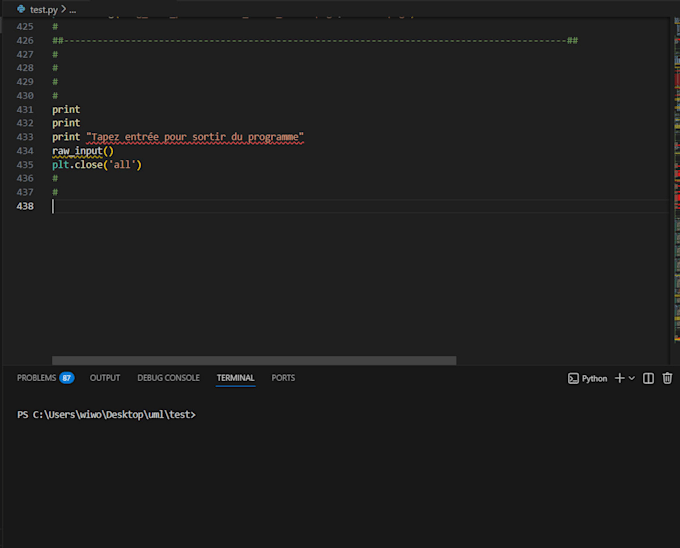The image size is (680, 548).
Task: Split the terminal pane
Action: click(648, 378)
